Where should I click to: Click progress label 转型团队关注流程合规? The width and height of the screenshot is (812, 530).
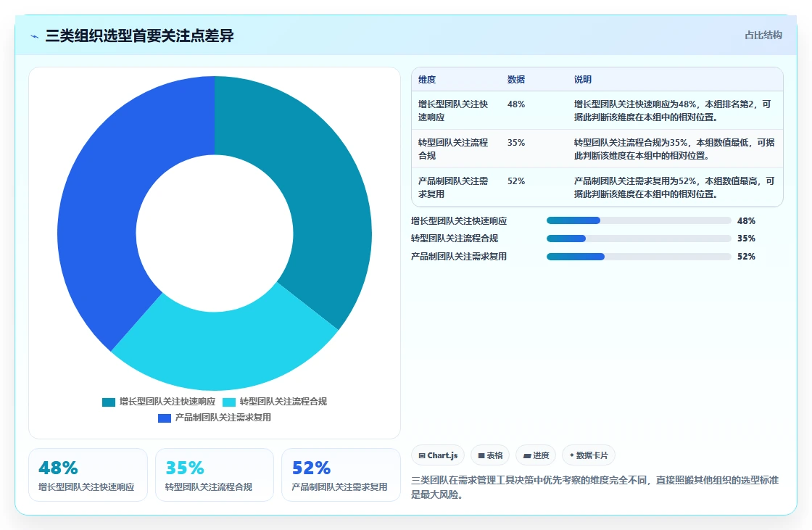point(455,239)
